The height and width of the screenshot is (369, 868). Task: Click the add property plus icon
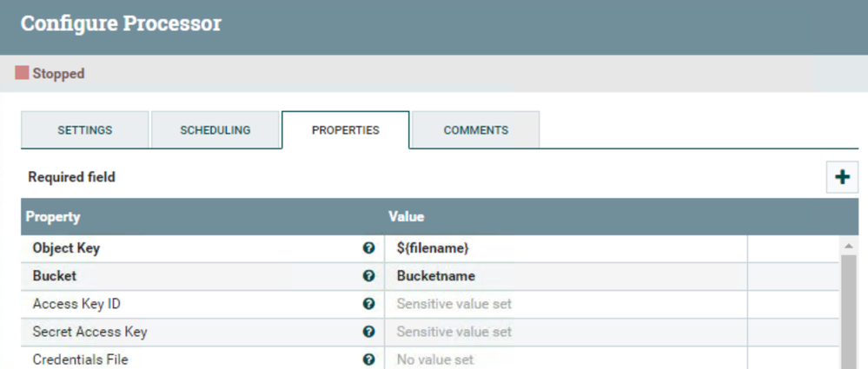(841, 177)
